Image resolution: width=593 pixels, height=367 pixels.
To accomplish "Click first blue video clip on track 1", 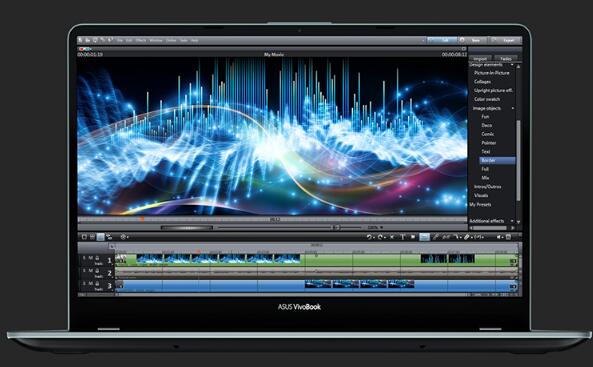I will click(150, 258).
